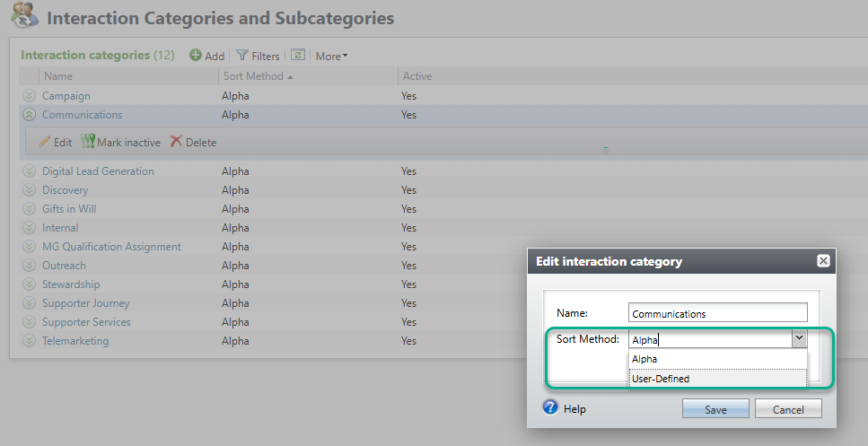Click the Supporter Services name
Screen dimensions: 868x446
[86, 321]
